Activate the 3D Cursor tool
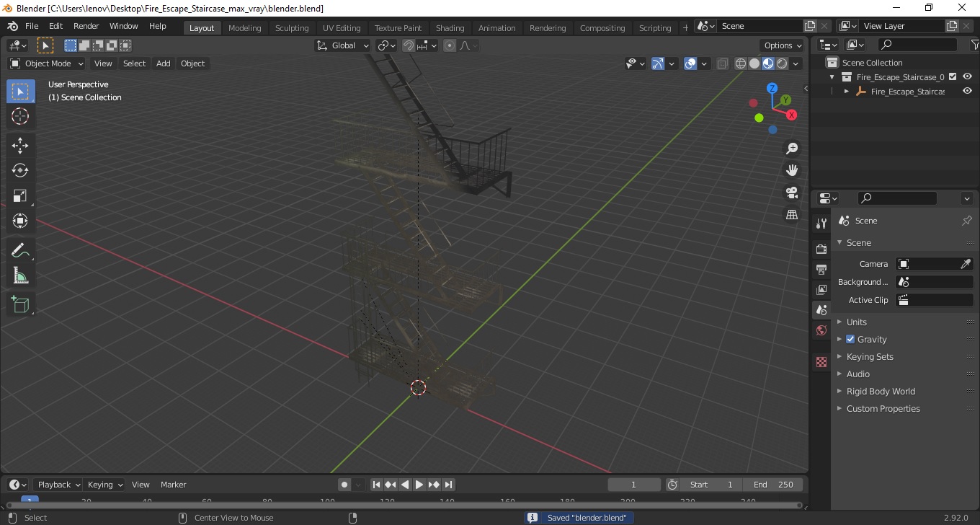This screenshot has height=525, width=980. pos(20,117)
